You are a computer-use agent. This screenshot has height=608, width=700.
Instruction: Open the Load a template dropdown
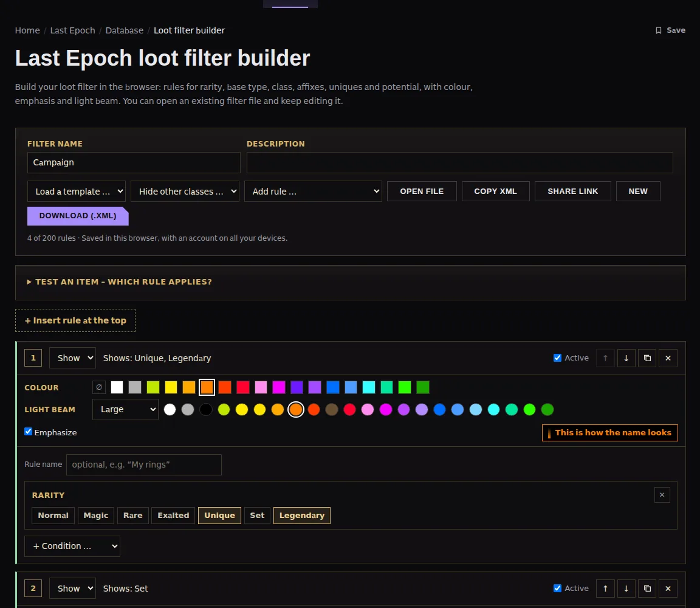[x=77, y=191]
